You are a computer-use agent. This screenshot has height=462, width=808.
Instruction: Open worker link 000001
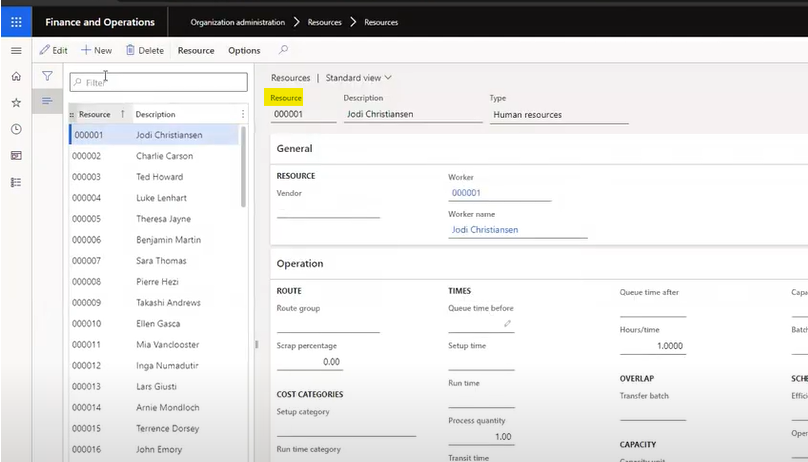pos(466,193)
